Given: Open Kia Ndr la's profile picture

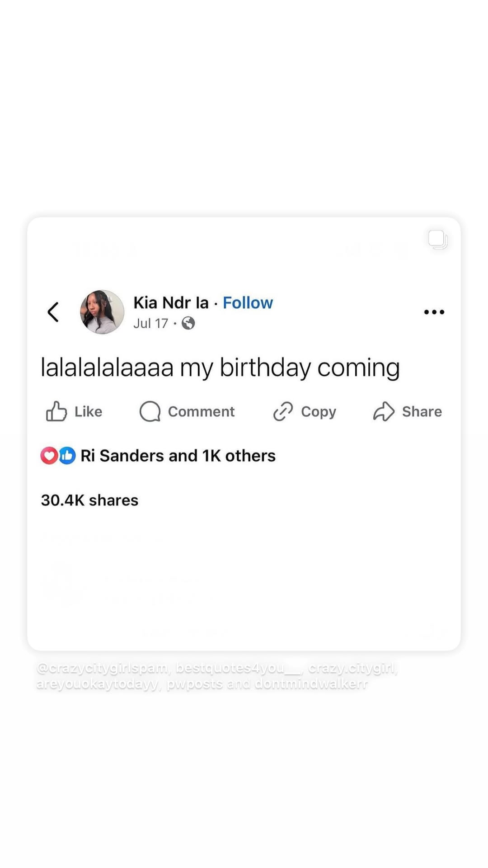Looking at the screenshot, I should click(x=102, y=312).
